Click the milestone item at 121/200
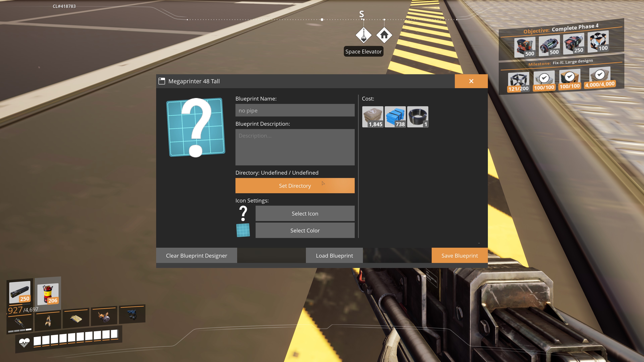The height and width of the screenshot is (362, 644). pyautogui.click(x=519, y=82)
